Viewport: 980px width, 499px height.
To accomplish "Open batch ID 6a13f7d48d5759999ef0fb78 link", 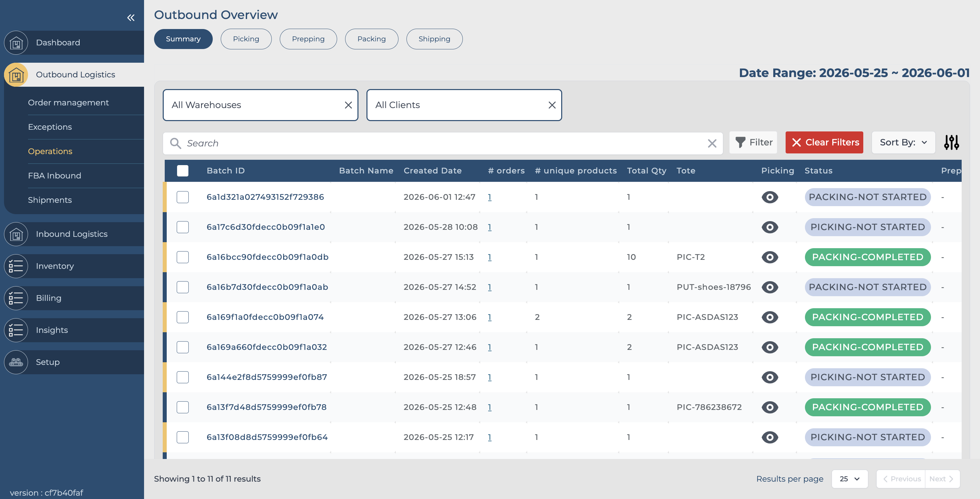I will click(266, 407).
